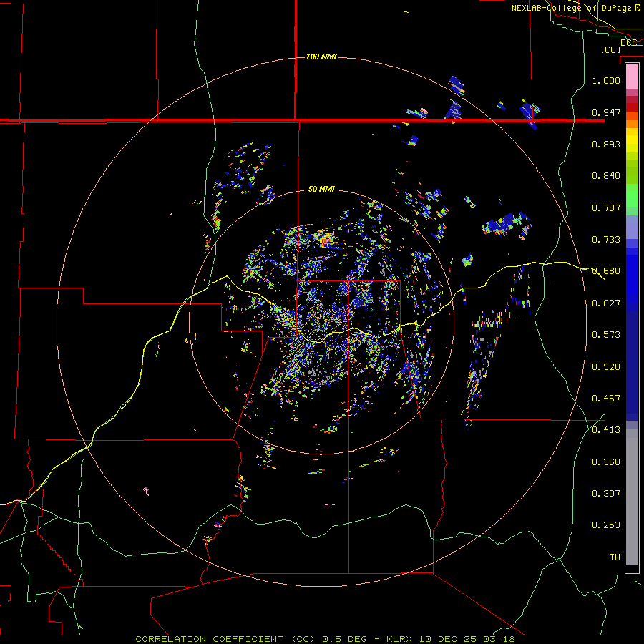Click the [CC] label above the color scale
This screenshot has height=644, width=644.
610,49
